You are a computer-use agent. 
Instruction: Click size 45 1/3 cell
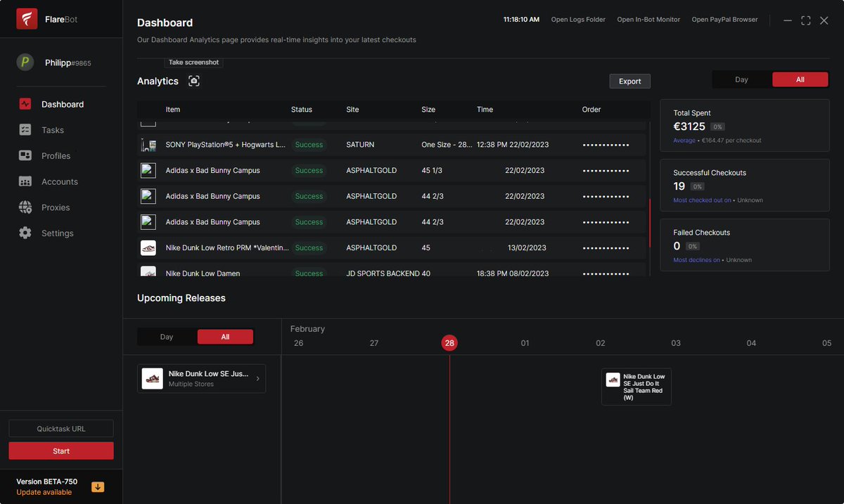pyautogui.click(x=432, y=170)
